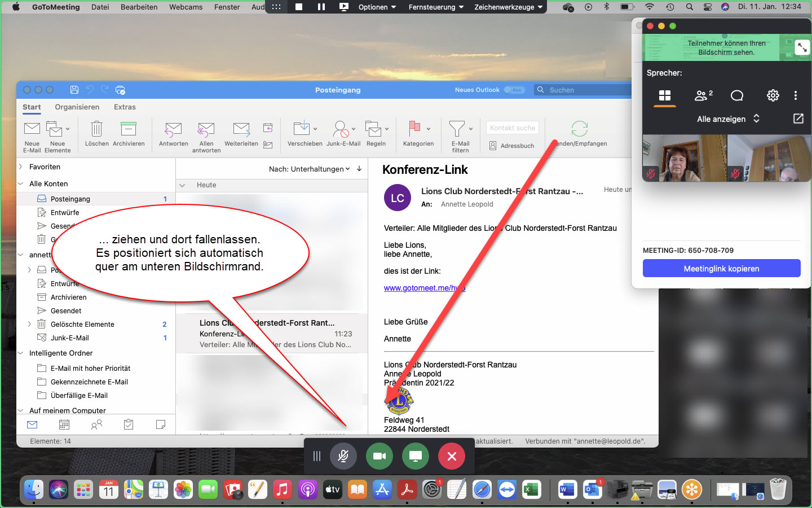This screenshot has height=508, width=812.
Task: Open calendar view in Outlook bottom bar
Action: [x=64, y=424]
